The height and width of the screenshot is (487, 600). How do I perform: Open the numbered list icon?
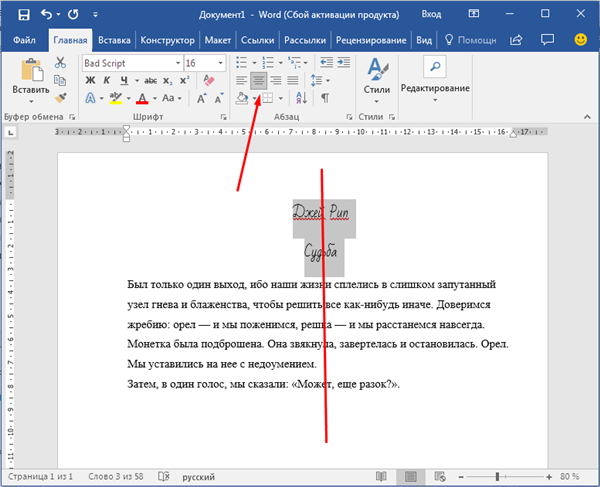pos(268,62)
